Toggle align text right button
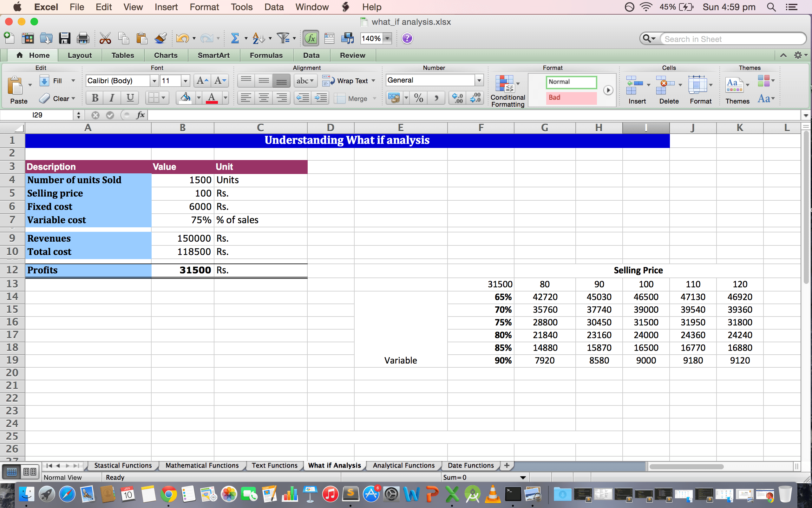This screenshot has width=812, height=508. pyautogui.click(x=281, y=98)
